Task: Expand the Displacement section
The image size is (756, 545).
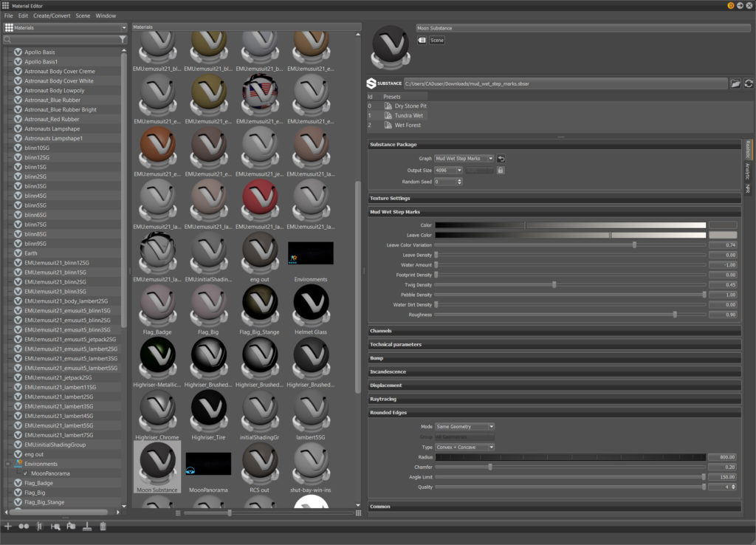Action: coord(554,385)
